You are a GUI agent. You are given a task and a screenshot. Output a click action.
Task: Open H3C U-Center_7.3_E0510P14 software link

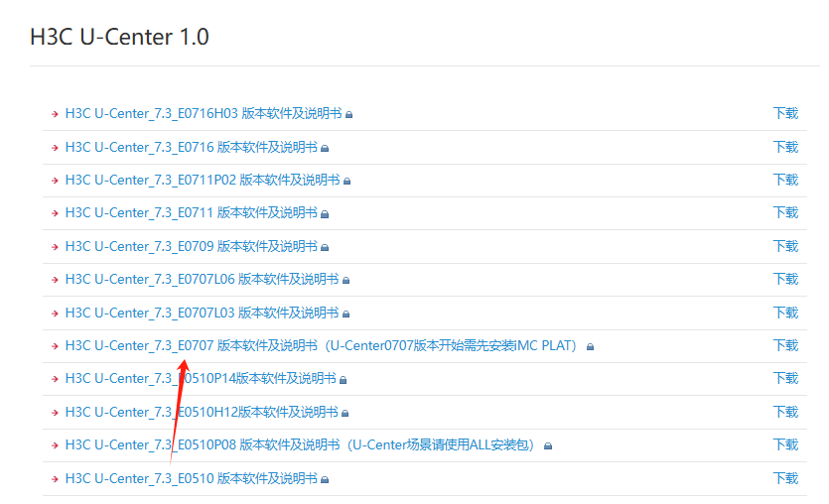[x=201, y=378]
